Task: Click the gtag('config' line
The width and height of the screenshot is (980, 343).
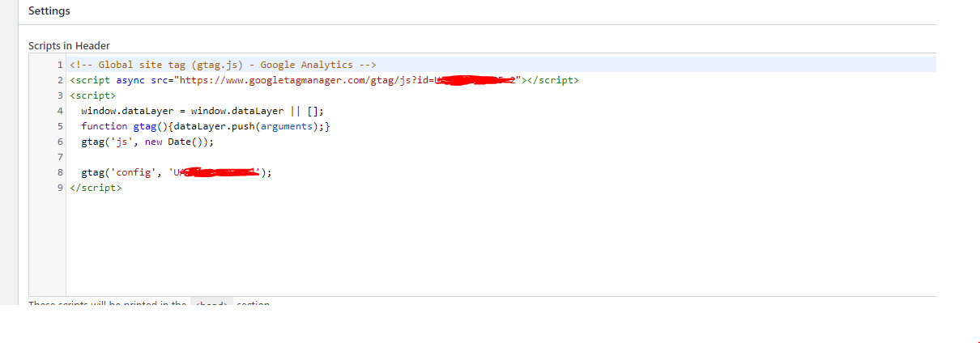Action: point(177,172)
